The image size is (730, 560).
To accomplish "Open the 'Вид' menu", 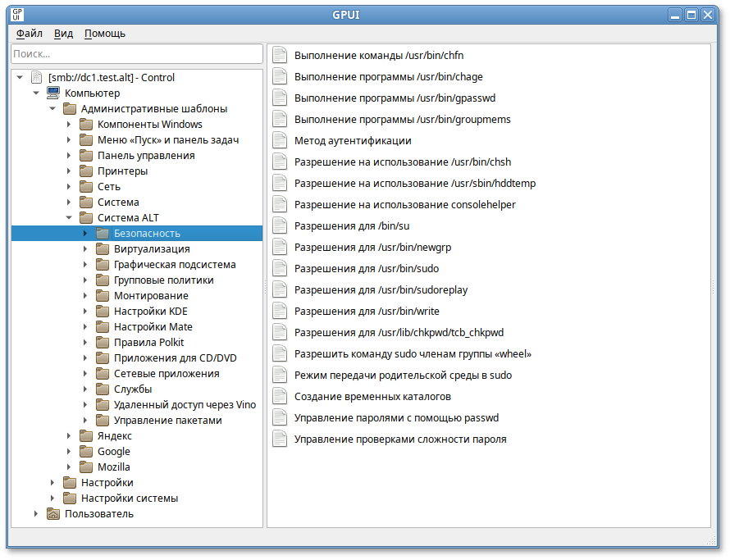I will pos(63,34).
